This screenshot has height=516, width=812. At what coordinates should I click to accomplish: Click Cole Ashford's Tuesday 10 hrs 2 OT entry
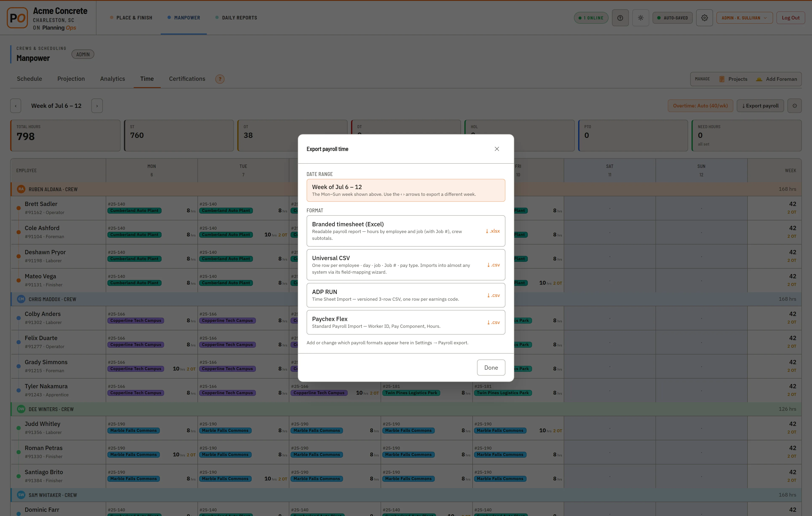pyautogui.click(x=276, y=235)
